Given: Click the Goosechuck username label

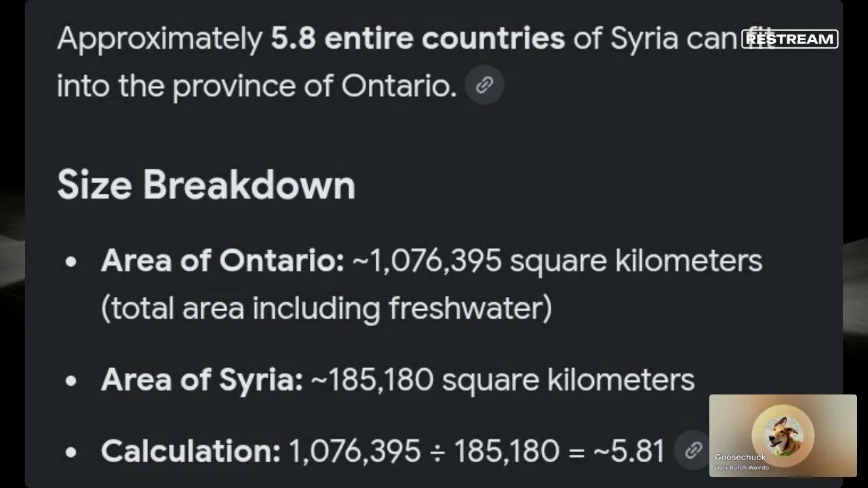Looking at the screenshot, I should click(740, 457).
